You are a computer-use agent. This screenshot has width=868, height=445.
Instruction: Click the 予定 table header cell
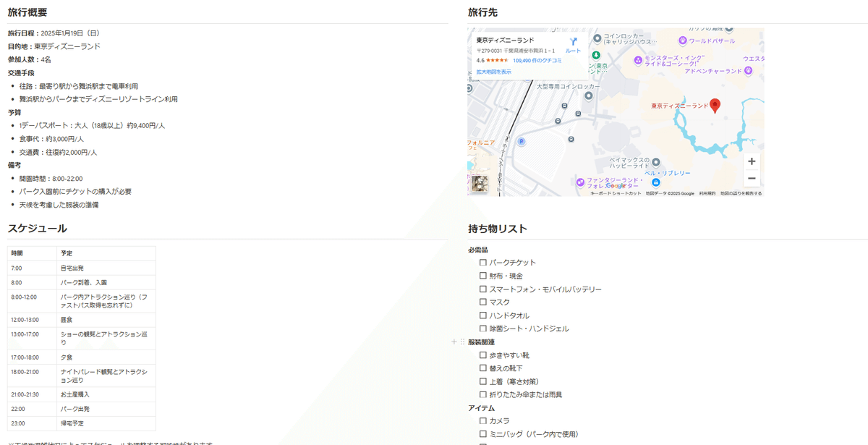(106, 253)
